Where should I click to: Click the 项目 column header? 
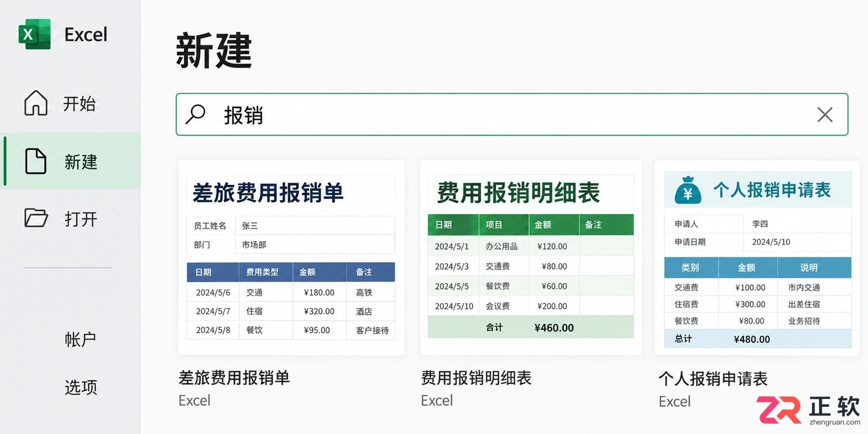pyautogui.click(x=504, y=224)
